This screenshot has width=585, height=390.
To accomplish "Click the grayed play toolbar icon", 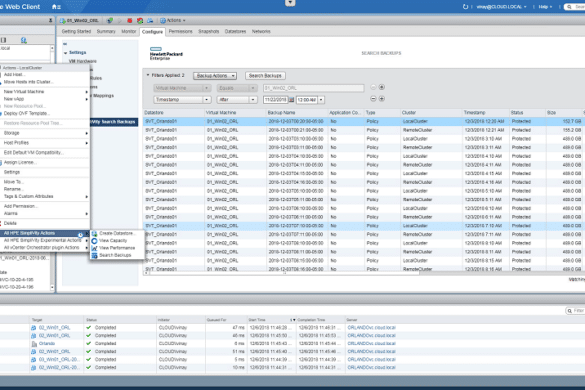I will click(120, 21).
